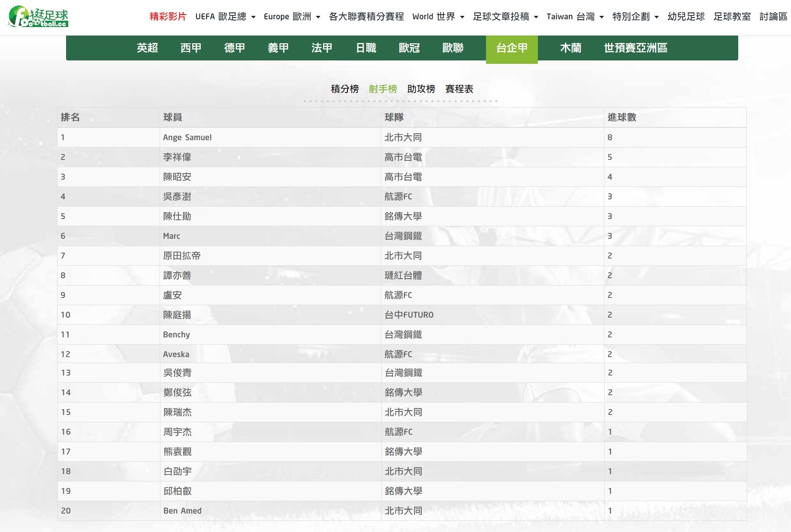This screenshot has height=532, width=791.
Task: Open 各大聯賽積分賽程 page
Action: [x=366, y=17]
